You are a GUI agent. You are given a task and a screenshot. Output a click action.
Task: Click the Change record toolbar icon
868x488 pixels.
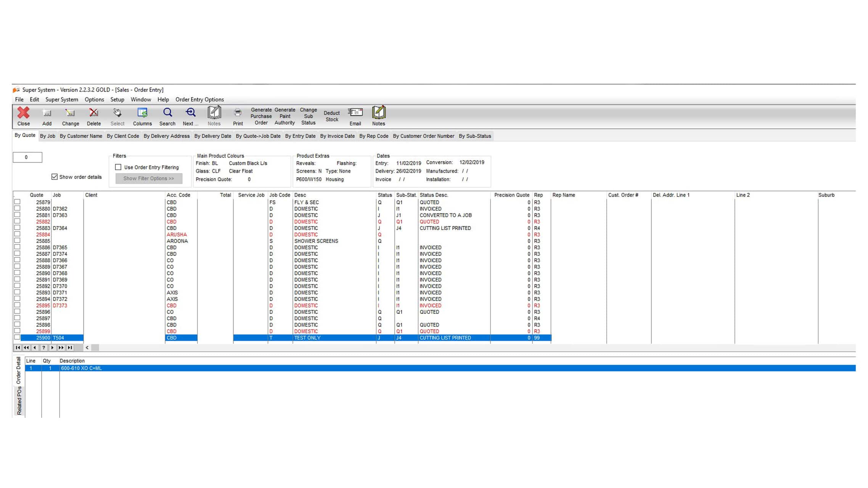pos(70,112)
